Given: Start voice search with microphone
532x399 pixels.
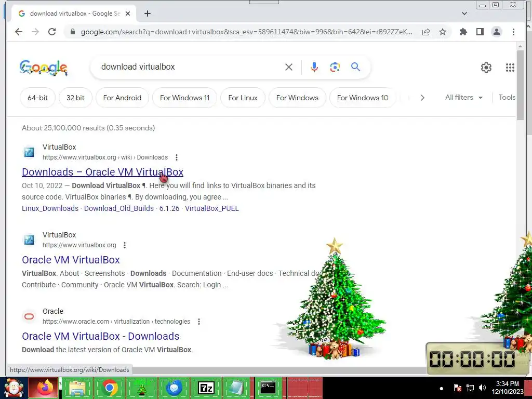Looking at the screenshot, I should pos(314,67).
